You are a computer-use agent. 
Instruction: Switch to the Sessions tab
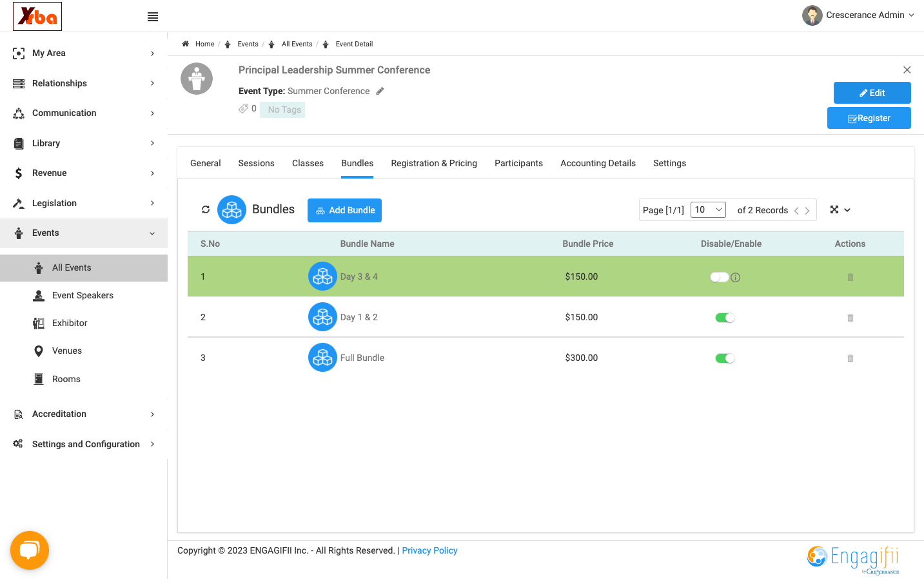(x=257, y=163)
